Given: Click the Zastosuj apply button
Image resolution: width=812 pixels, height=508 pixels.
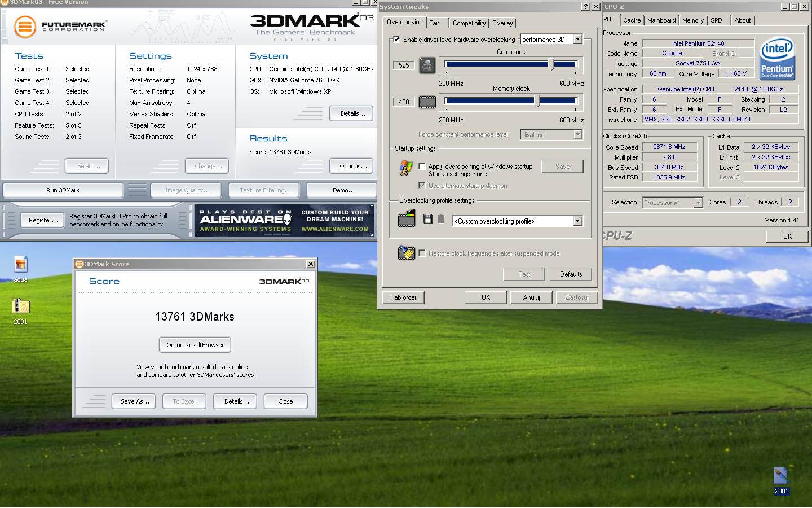Looking at the screenshot, I should click(x=577, y=297).
